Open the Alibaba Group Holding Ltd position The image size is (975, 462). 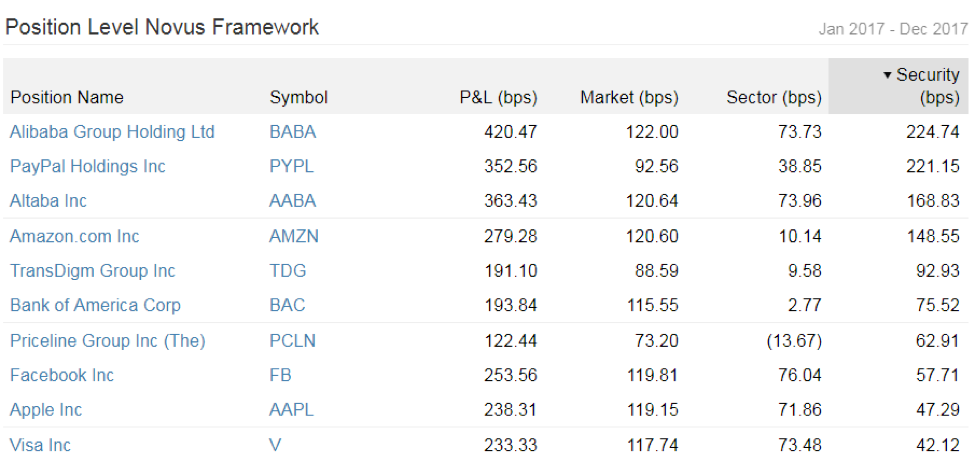point(112,132)
